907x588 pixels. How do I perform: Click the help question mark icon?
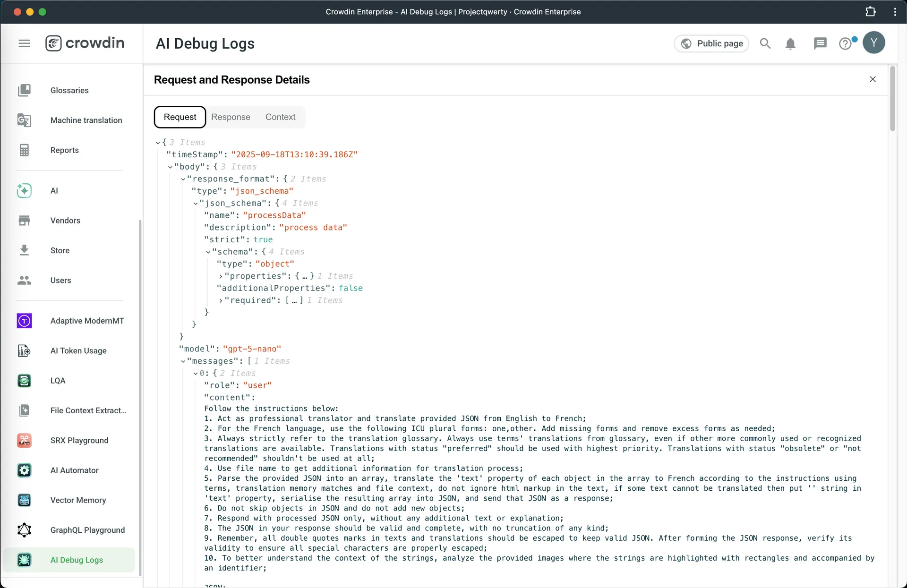point(845,43)
